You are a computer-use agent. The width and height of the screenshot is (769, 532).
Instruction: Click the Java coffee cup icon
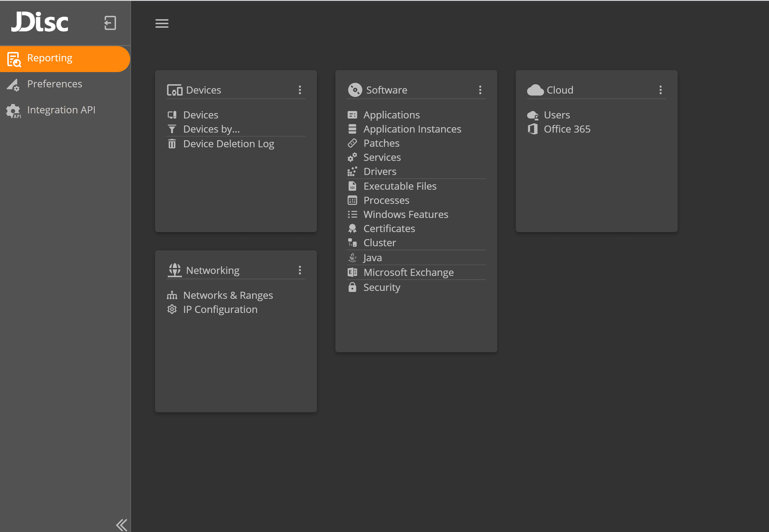pyautogui.click(x=352, y=257)
